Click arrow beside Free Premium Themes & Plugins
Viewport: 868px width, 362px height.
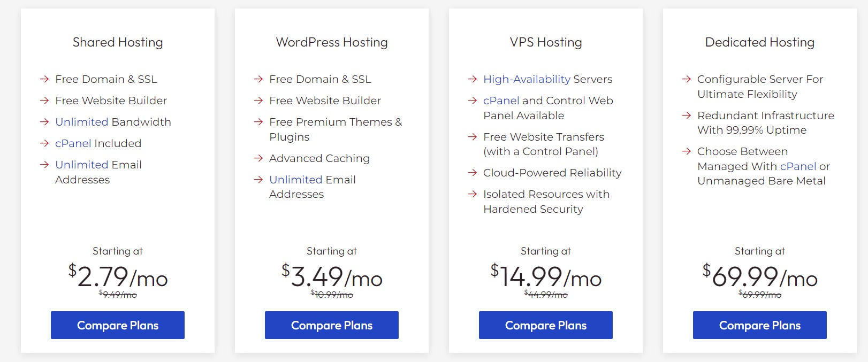tap(258, 122)
